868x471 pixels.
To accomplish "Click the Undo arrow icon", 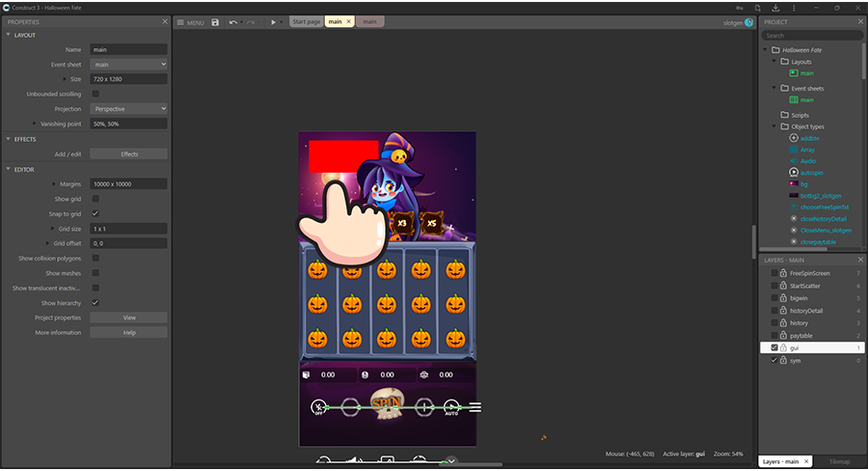I will [233, 21].
